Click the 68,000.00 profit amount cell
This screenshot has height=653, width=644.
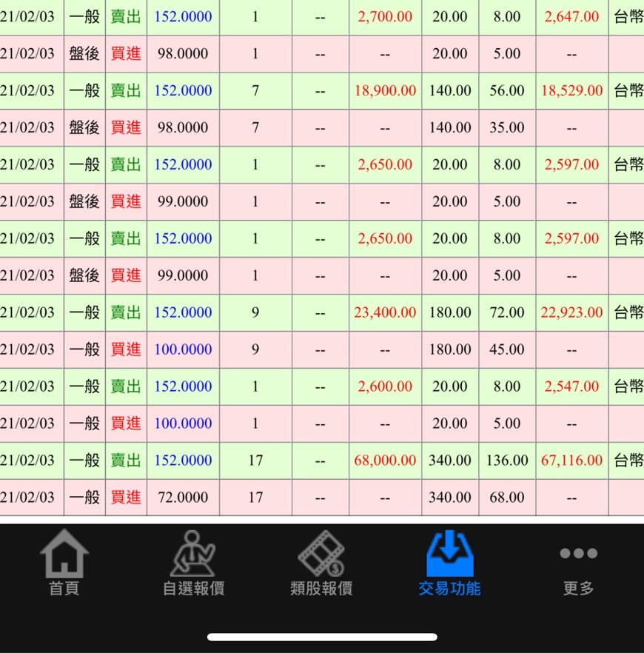385,461
